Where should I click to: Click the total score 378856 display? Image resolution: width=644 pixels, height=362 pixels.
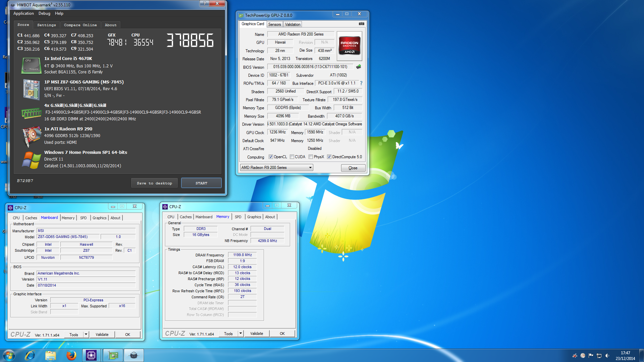pos(190,40)
